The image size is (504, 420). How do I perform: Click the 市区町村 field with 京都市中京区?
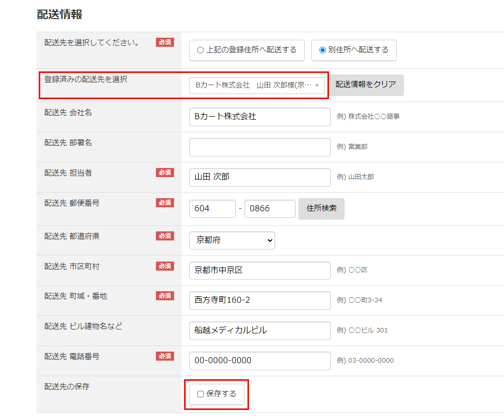point(260,271)
